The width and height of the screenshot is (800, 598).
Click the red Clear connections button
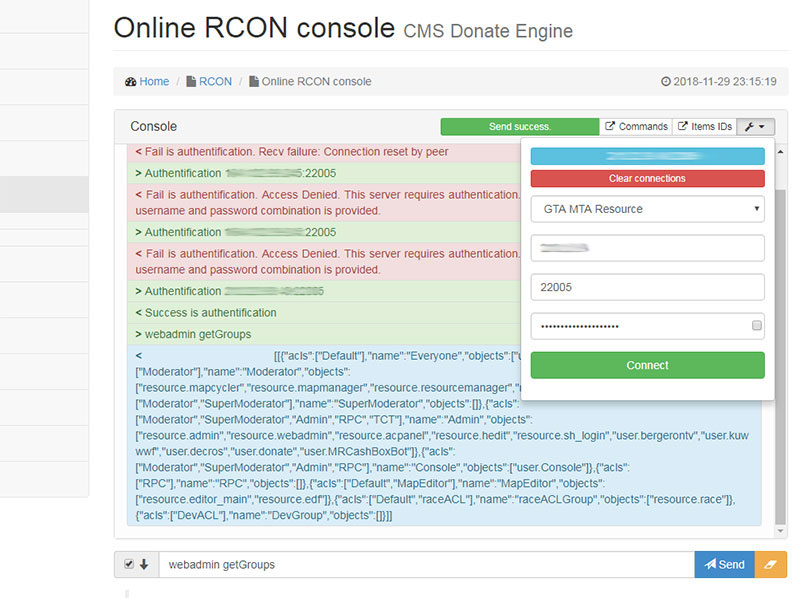(647, 178)
